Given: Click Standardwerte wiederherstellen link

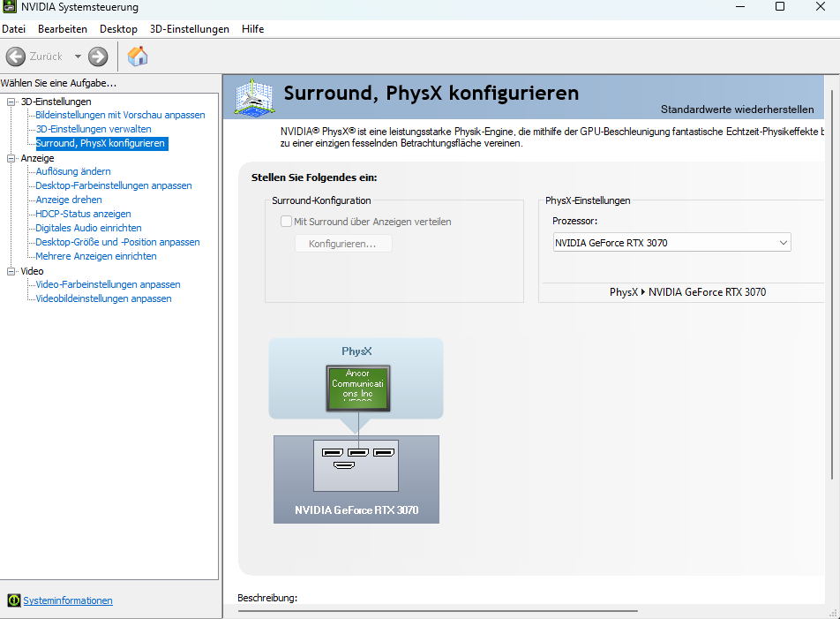Looking at the screenshot, I should tap(737, 109).
